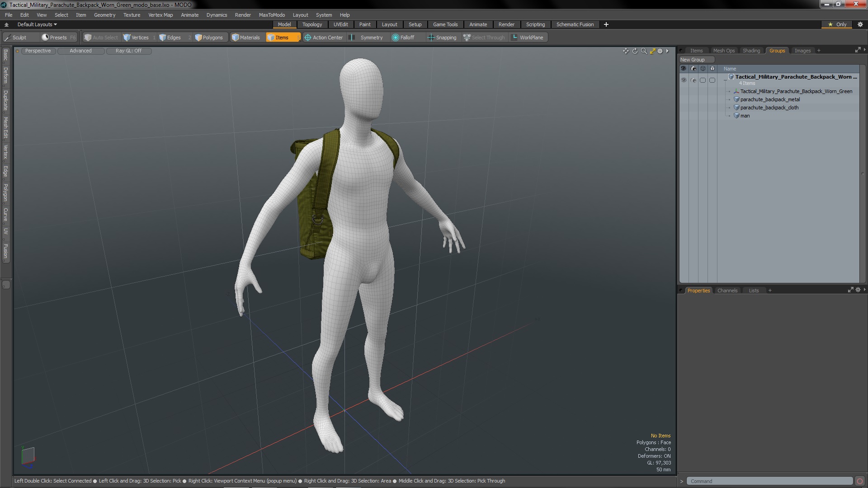This screenshot has width=868, height=488.
Task: Open the Default Layouts dropdown
Action: (x=37, y=24)
